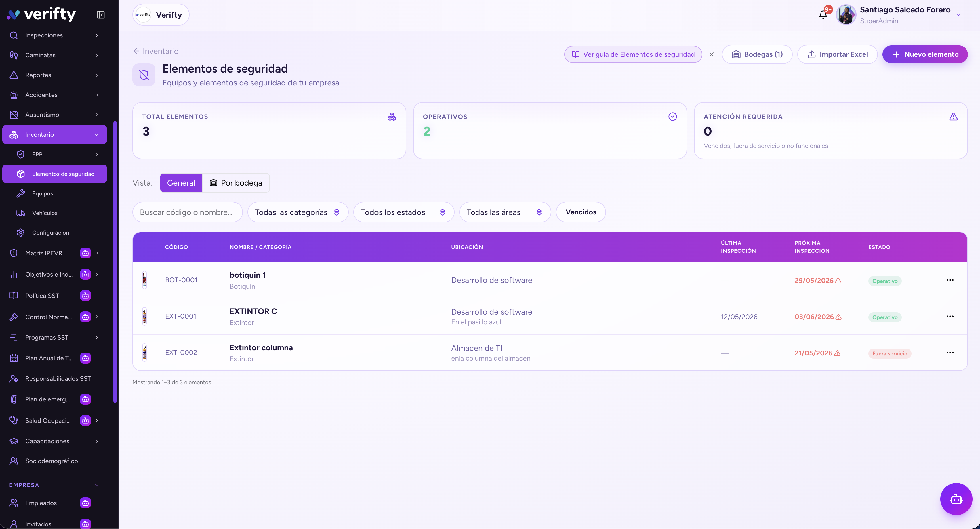Open the inventory Configuración item

55,233
